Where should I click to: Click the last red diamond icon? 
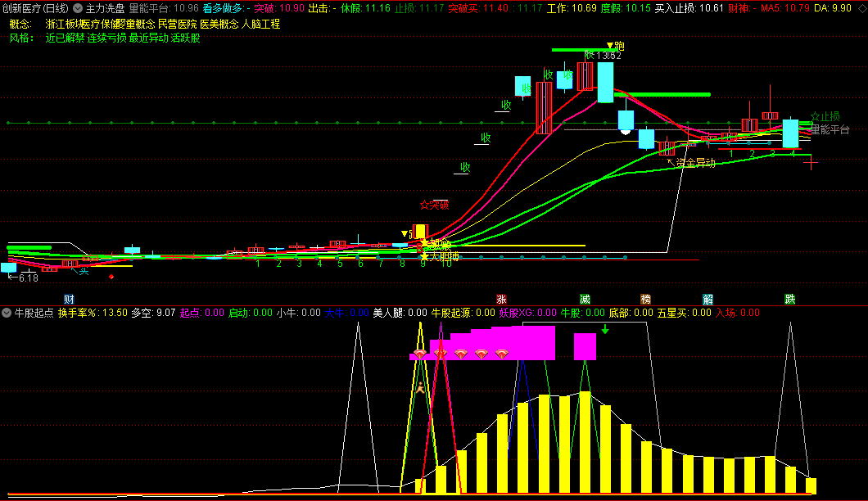501,354
